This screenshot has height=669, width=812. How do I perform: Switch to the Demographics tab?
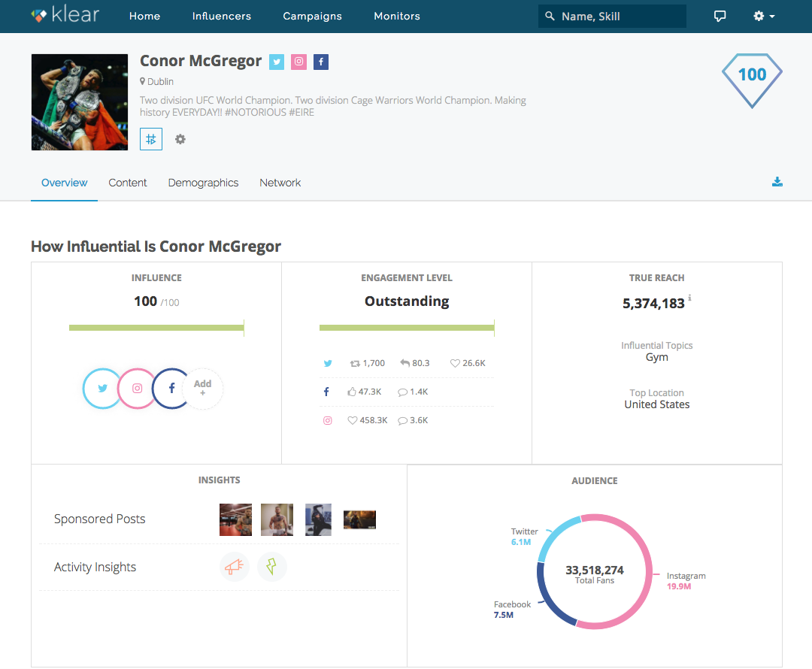pos(203,183)
